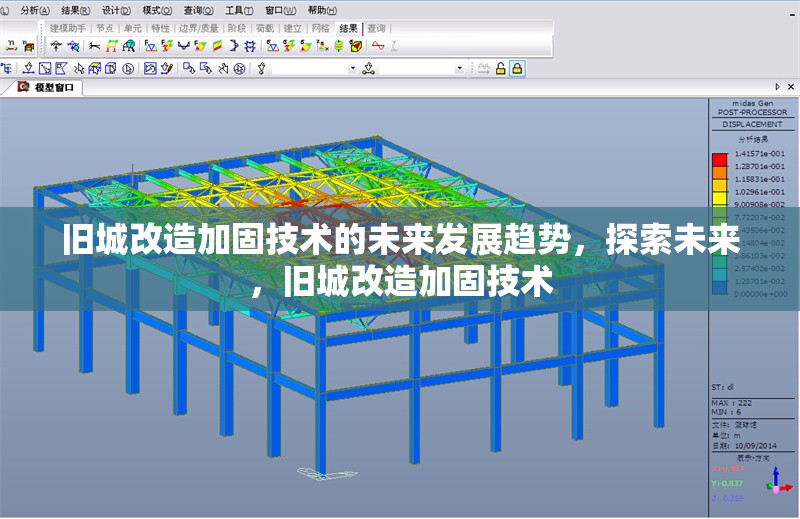
Task: Click the green cylinder icon in results toolbar
Action: point(339,45)
